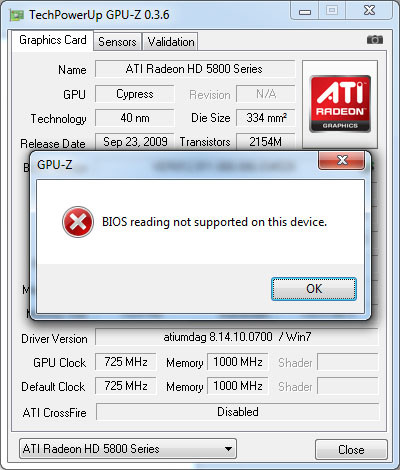Viewport: 400px width, 470px height.
Task: Minimize the GPU-Z main window
Action: point(305,11)
